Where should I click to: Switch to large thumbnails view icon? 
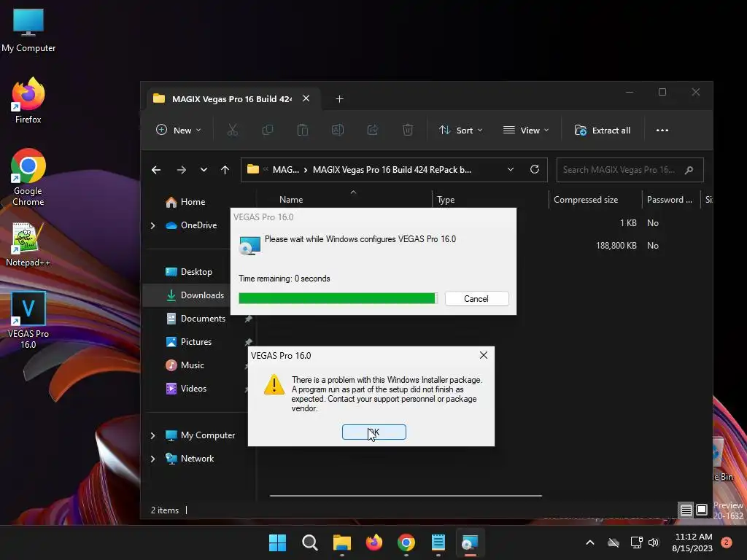tap(702, 510)
